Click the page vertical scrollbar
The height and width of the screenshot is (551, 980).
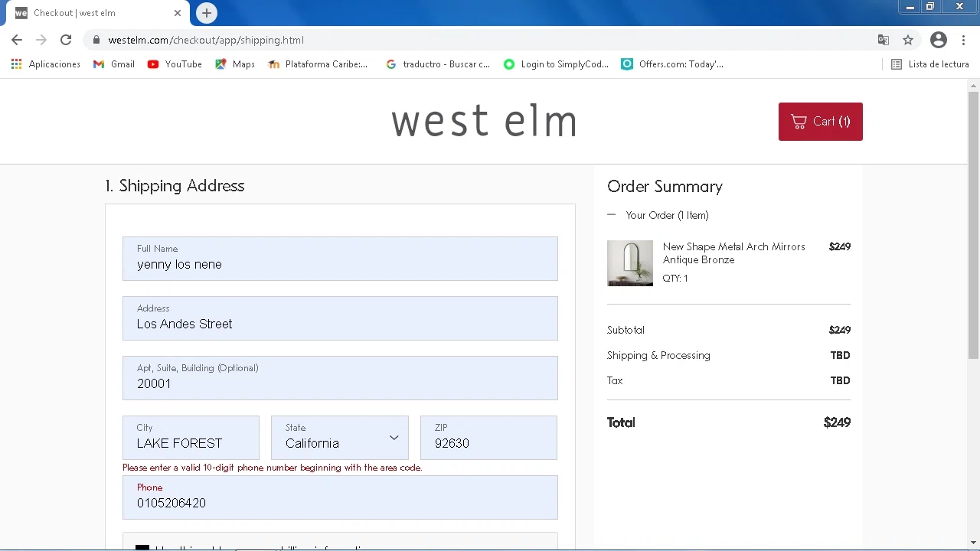(974, 225)
